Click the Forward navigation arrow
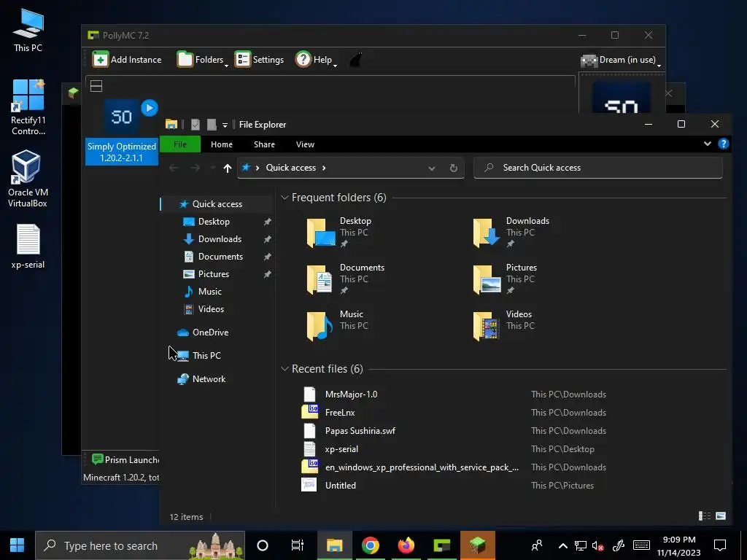Image resolution: width=747 pixels, height=560 pixels. tap(196, 168)
